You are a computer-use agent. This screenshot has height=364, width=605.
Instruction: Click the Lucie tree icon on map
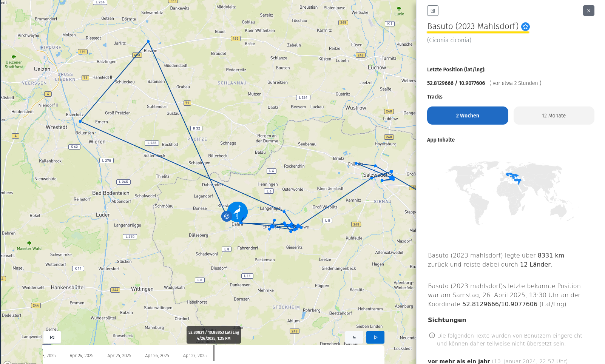(x=399, y=9)
